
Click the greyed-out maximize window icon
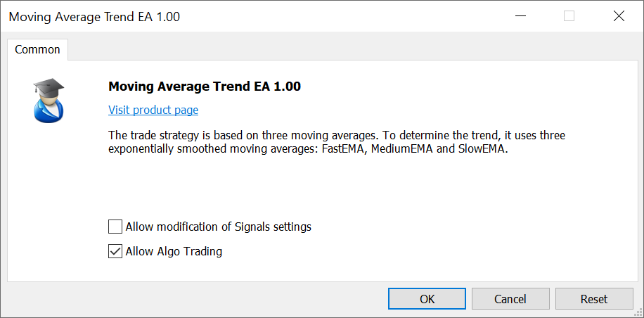pyautogui.click(x=569, y=16)
